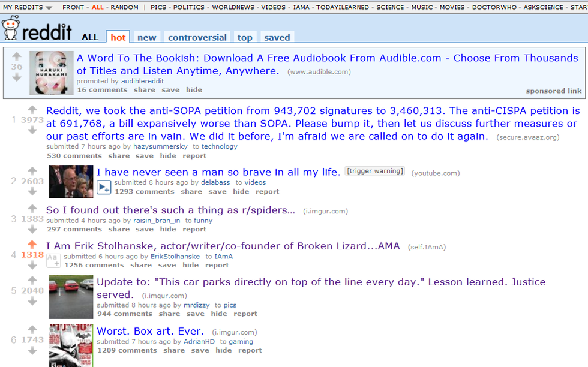Expand the video player for brave man post
The height and width of the screenshot is (367, 588).
pos(104,187)
